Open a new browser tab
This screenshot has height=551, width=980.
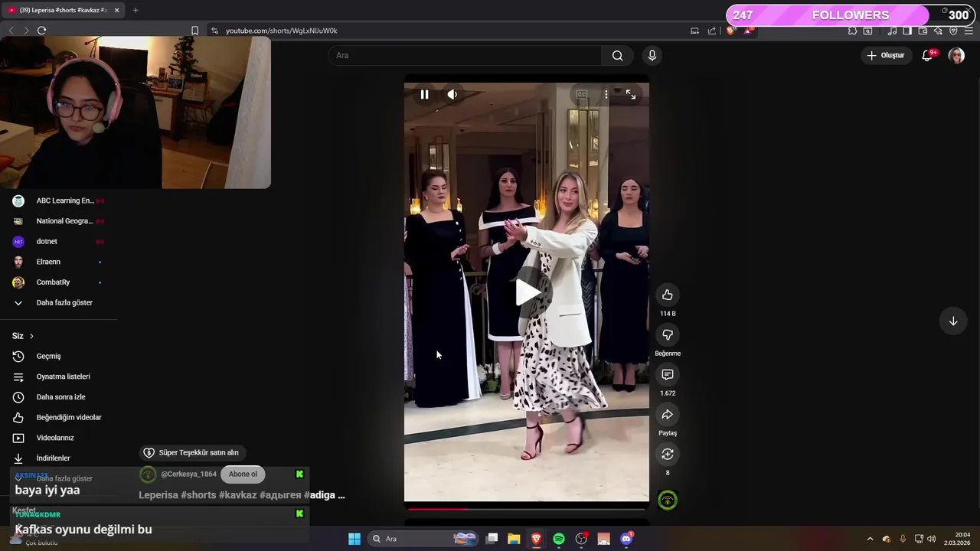(x=136, y=10)
